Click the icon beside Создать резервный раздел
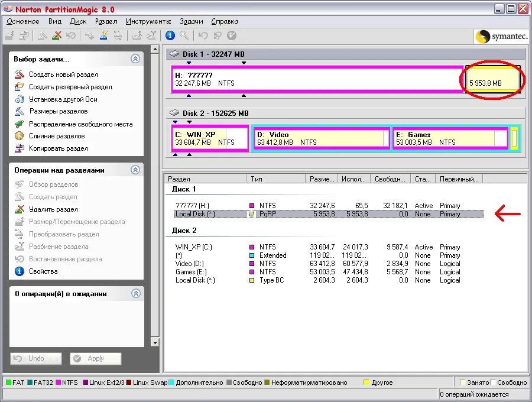The height and width of the screenshot is (402, 532). click(20, 86)
